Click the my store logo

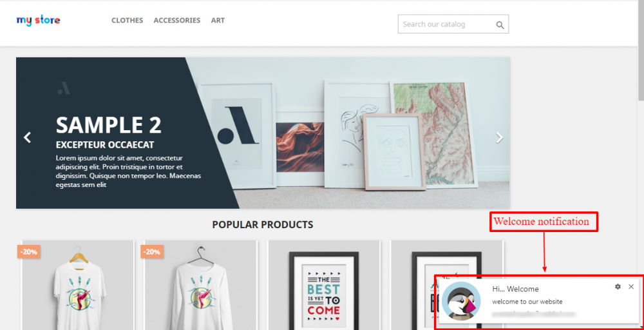point(38,20)
